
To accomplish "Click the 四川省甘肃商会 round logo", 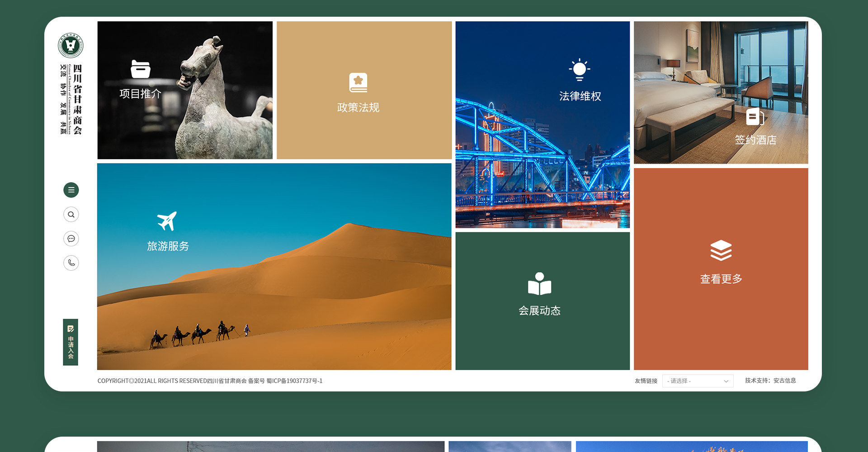I will tap(71, 45).
